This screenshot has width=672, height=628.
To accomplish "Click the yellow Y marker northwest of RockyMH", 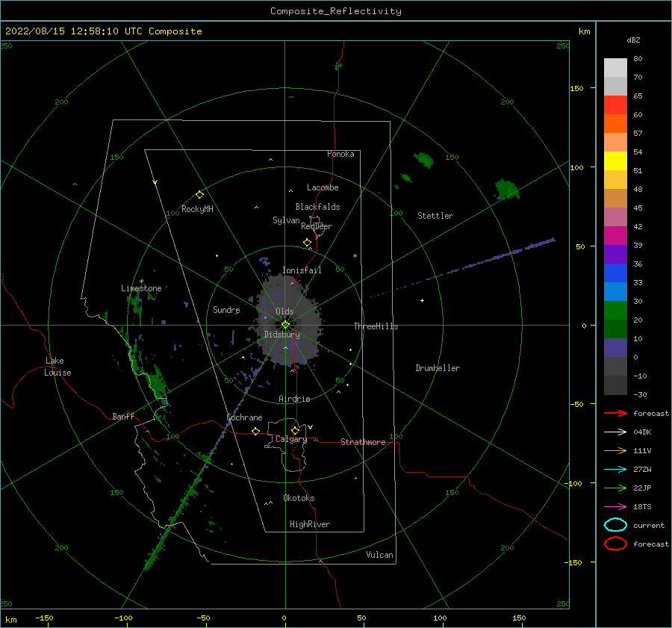I will (x=155, y=182).
